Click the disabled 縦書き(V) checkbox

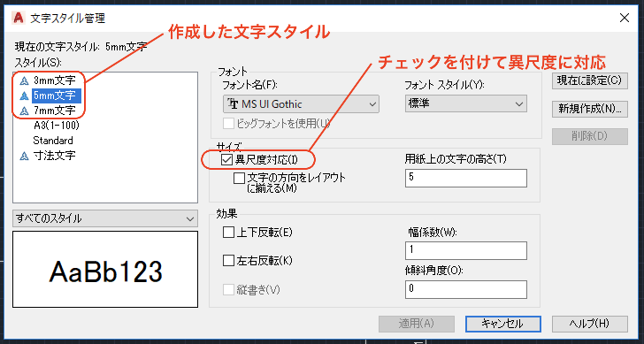click(228, 290)
